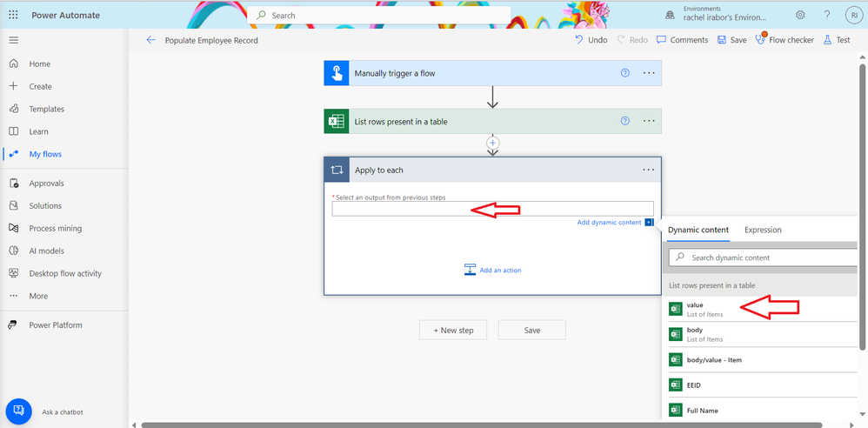The image size is (868, 428).
Task: Click Save in the top toolbar
Action: coord(731,40)
